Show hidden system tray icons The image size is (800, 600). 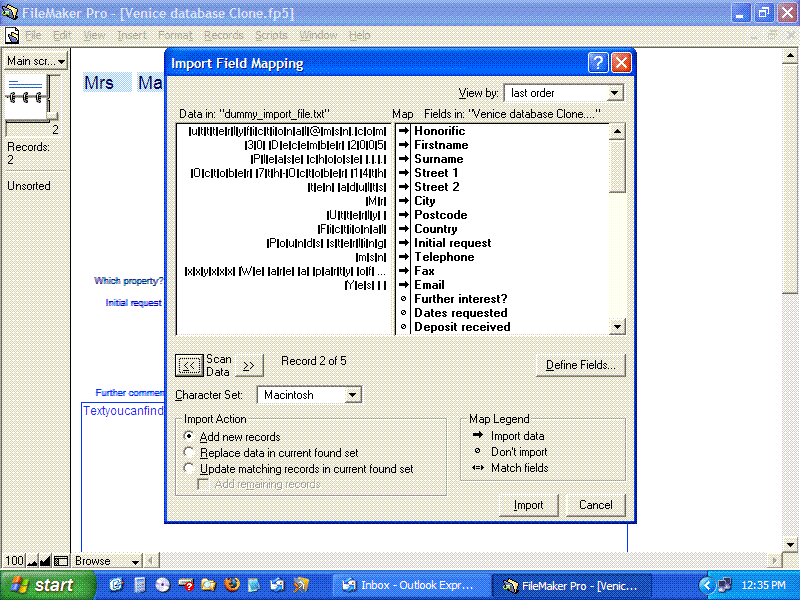707,585
